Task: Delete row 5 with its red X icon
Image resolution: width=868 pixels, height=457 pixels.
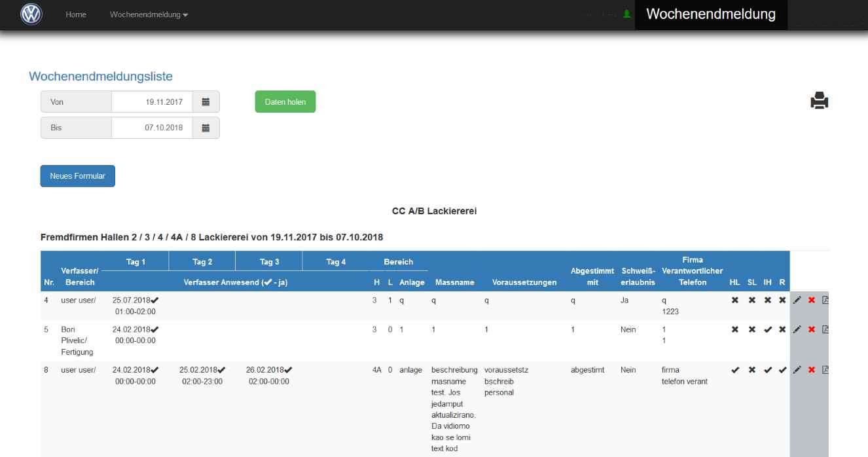Action: click(x=812, y=330)
